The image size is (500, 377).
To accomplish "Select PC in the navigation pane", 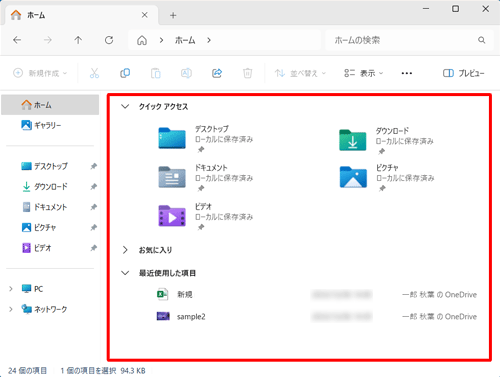I will coord(32,289).
